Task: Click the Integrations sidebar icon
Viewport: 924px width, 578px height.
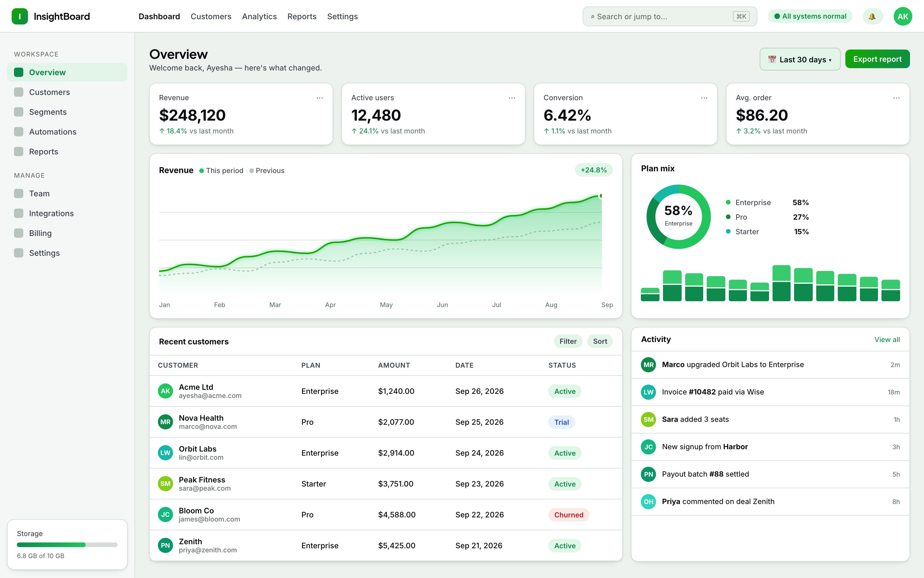Action: point(19,213)
